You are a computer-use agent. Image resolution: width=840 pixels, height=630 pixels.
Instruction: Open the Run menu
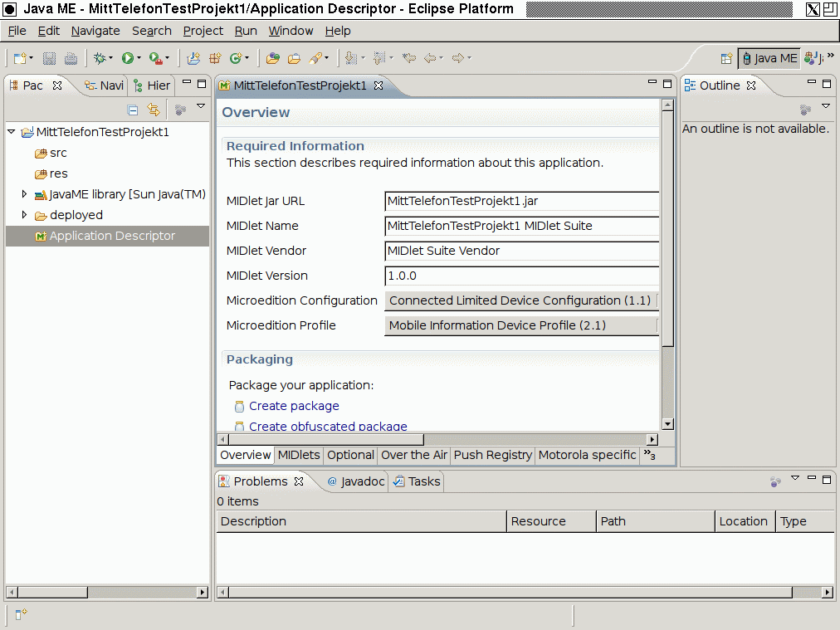pos(246,31)
